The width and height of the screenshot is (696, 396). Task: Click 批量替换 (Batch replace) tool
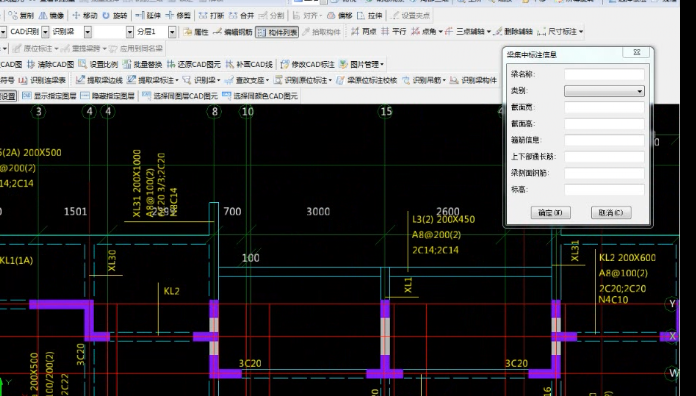click(x=142, y=64)
